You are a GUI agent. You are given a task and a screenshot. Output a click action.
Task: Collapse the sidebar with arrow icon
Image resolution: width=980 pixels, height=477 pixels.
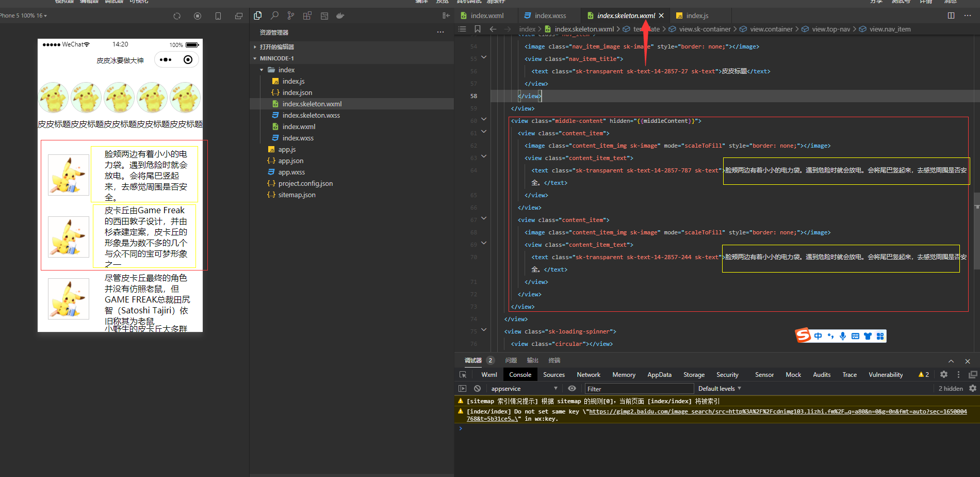[x=446, y=15]
